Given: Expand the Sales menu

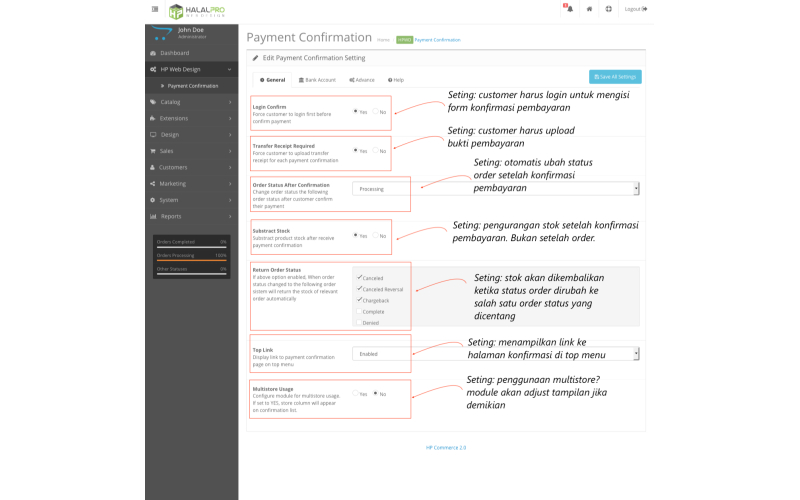Looking at the screenshot, I should tap(191, 151).
